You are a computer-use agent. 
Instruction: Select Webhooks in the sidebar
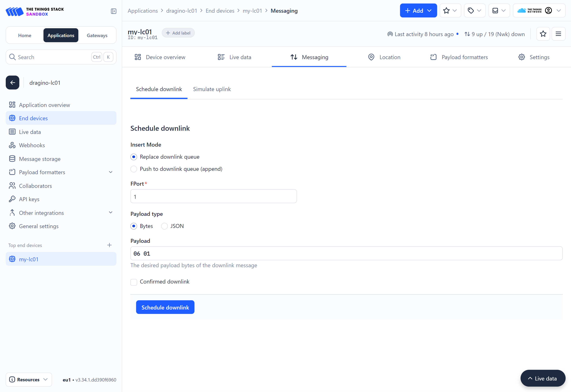click(32, 145)
